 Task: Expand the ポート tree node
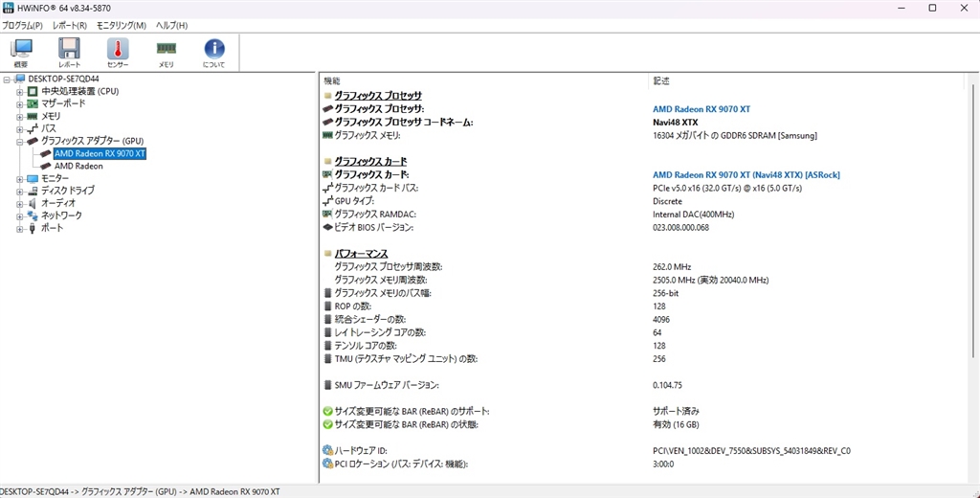point(19,228)
